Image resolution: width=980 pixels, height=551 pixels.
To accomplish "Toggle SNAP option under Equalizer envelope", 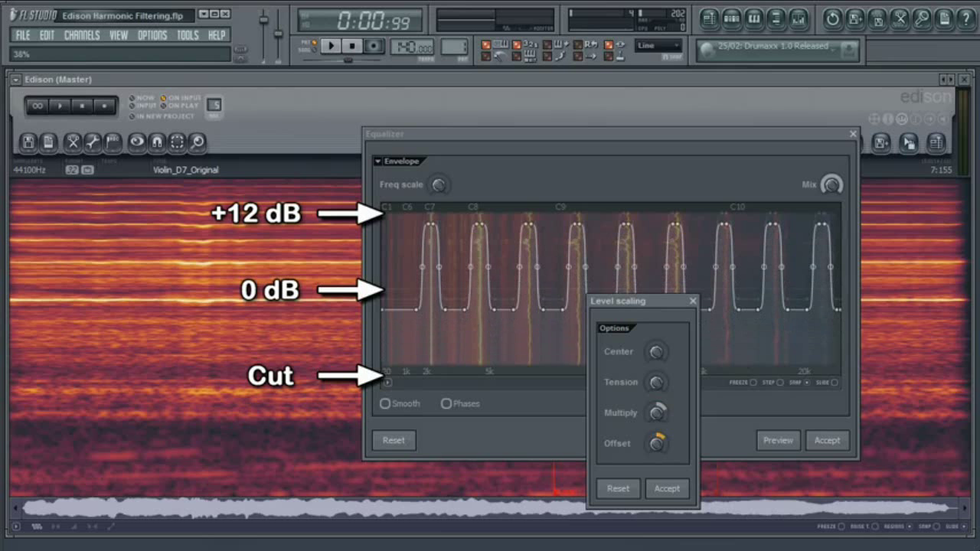I will 807,382.
